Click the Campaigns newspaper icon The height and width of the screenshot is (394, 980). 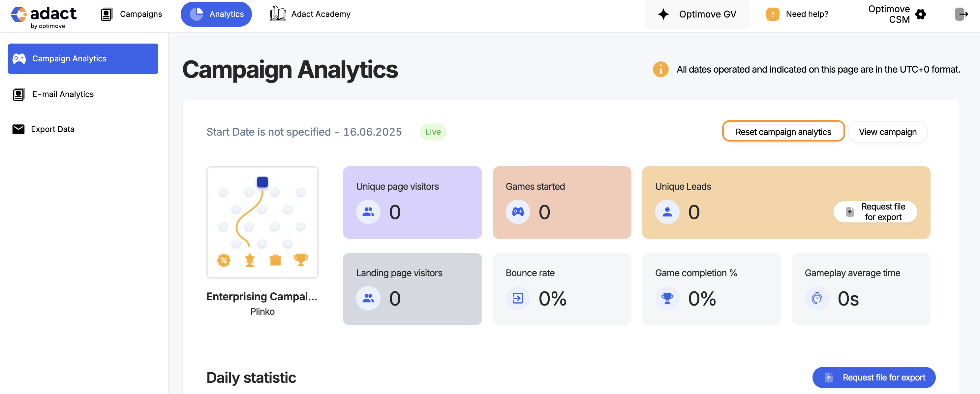point(107,15)
